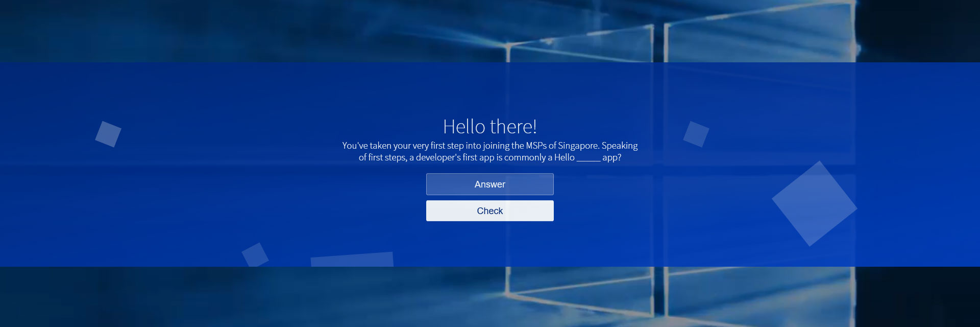Viewport: 980px width, 327px height.
Task: Click the "of first steps" text
Action: pos(382,157)
